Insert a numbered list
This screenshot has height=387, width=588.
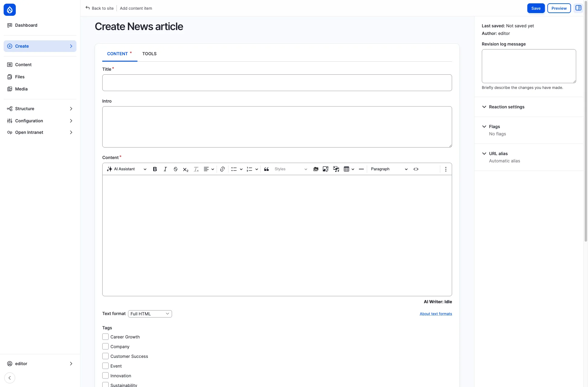coord(249,169)
